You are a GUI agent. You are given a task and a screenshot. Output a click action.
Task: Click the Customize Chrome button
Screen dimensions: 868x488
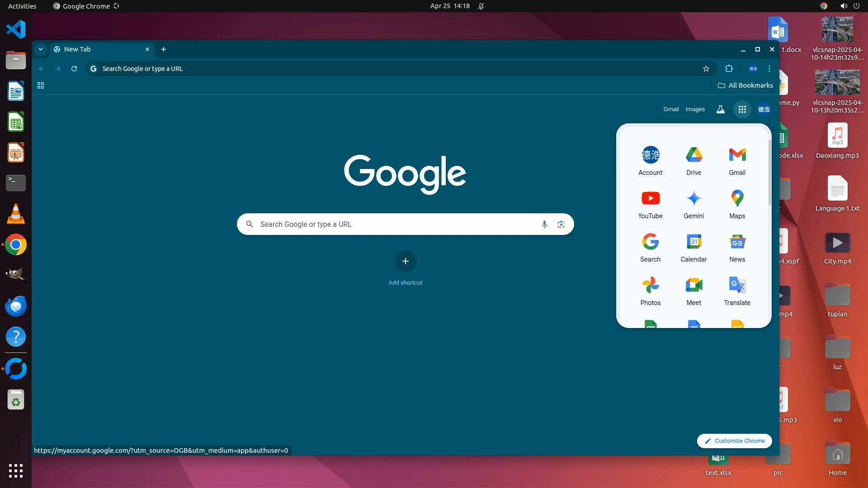pos(734,441)
